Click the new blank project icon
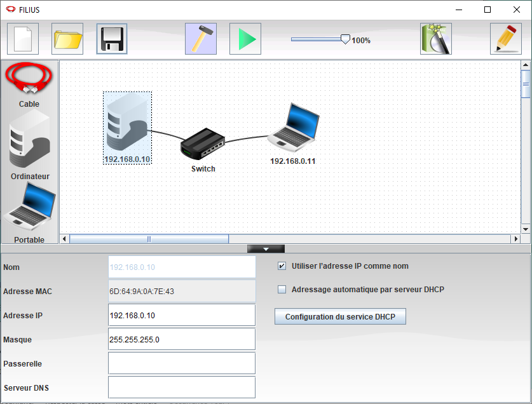 tap(23, 39)
